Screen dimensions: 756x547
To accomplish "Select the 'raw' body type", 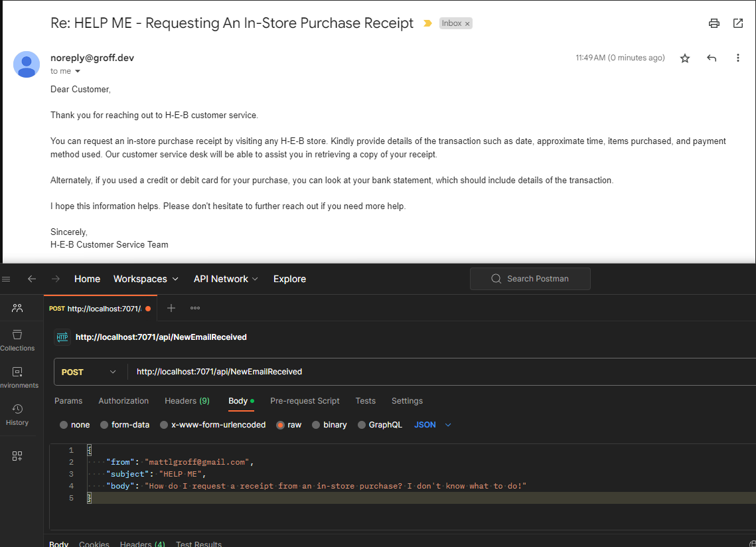I will pyautogui.click(x=289, y=425).
